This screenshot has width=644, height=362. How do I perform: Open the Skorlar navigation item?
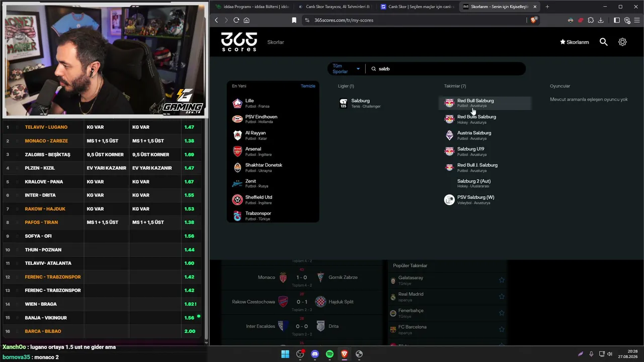click(276, 42)
